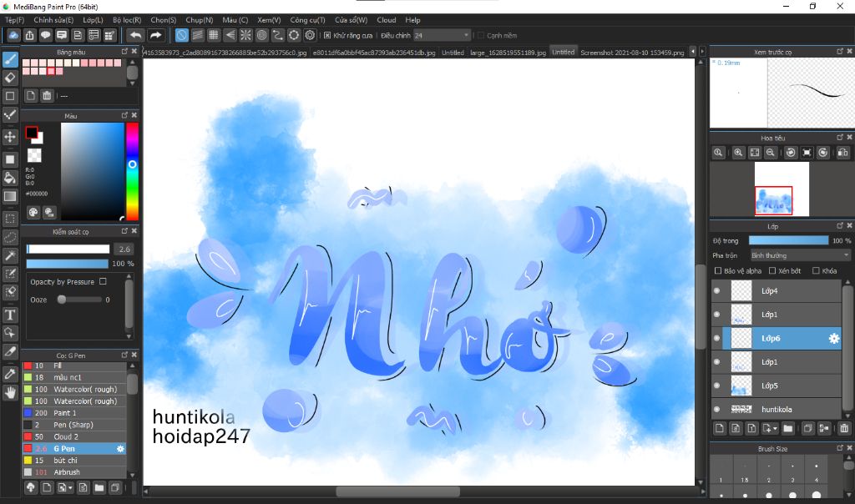Open the Pha trộn blend mode dropdown
Screen dimensions: 855x504
pos(800,255)
